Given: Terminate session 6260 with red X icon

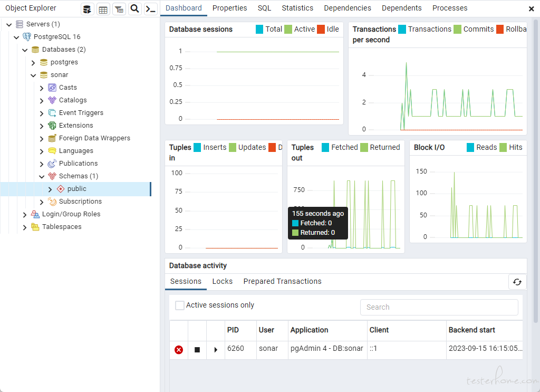Looking at the screenshot, I should [179, 350].
